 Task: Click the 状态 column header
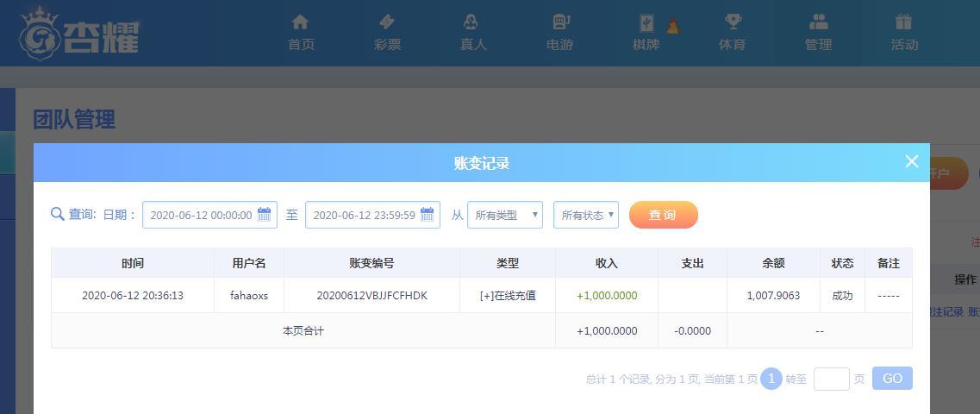point(842,263)
